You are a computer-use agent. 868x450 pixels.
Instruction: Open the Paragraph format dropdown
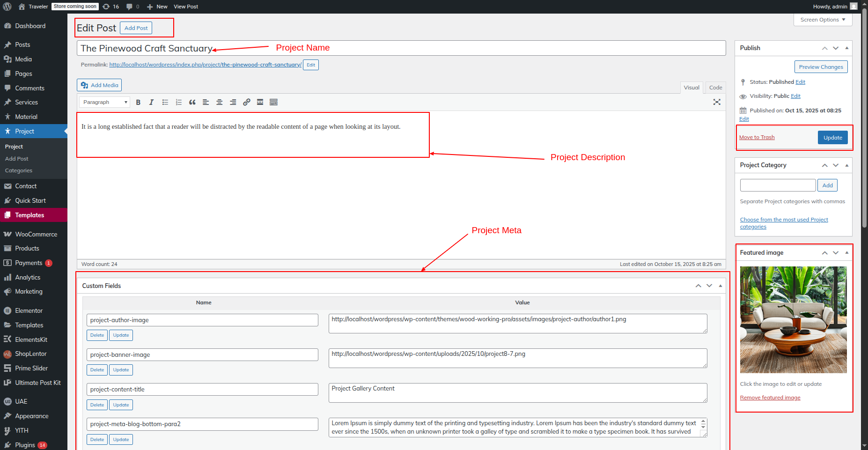104,102
